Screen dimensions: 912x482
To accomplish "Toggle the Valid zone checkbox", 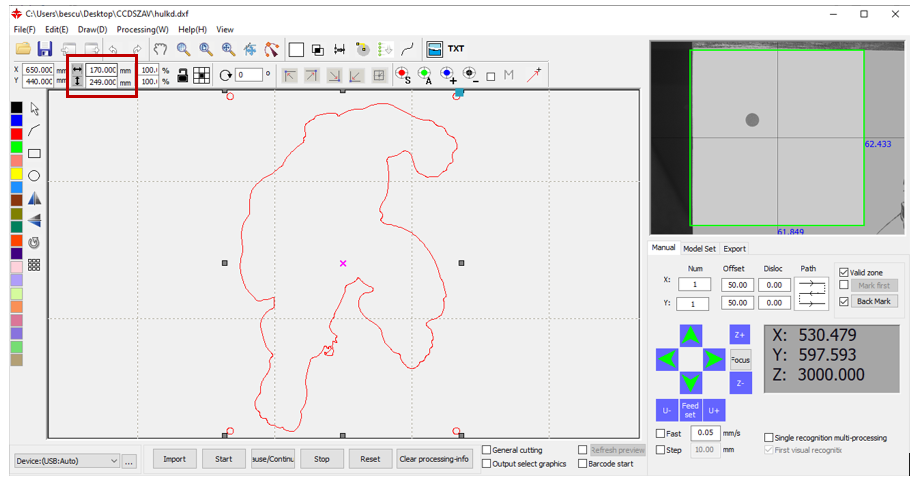I will click(x=844, y=272).
